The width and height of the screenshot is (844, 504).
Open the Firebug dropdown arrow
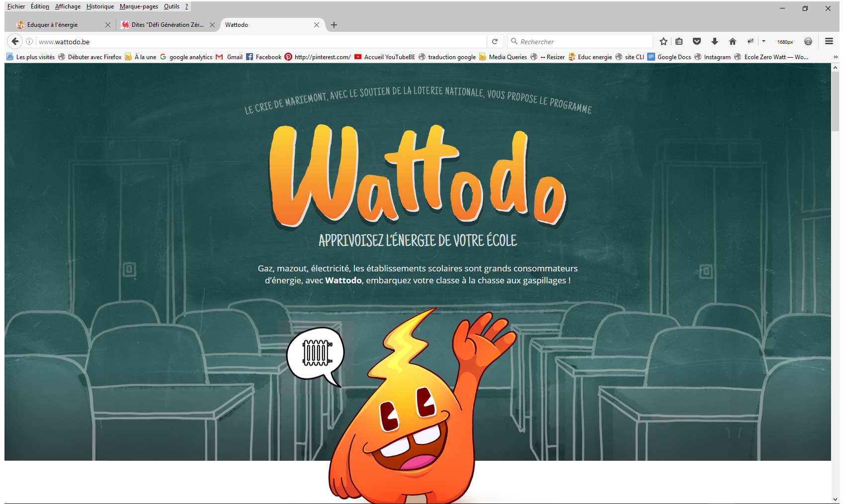tap(763, 42)
